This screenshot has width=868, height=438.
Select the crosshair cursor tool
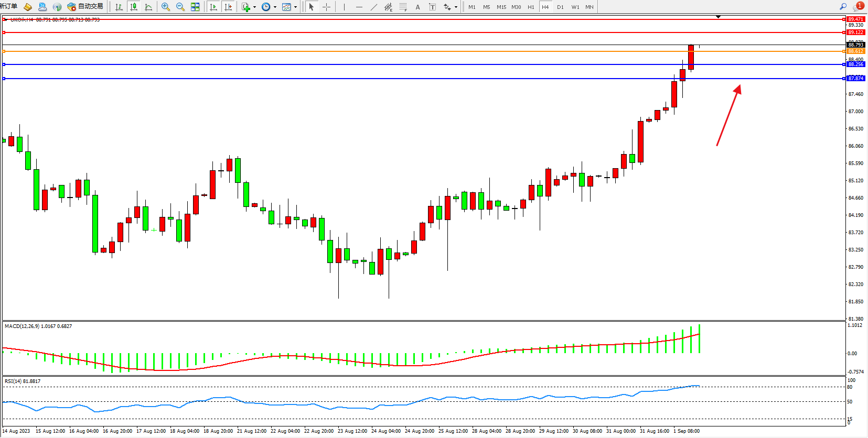tap(326, 7)
